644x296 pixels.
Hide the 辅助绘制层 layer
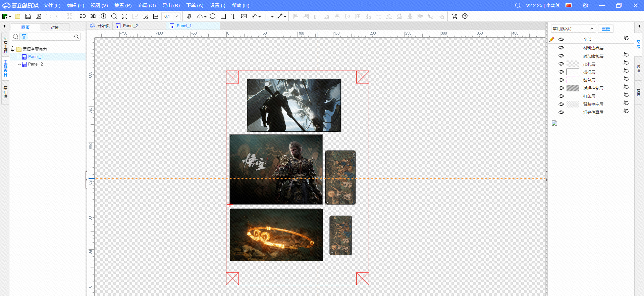coord(561,56)
